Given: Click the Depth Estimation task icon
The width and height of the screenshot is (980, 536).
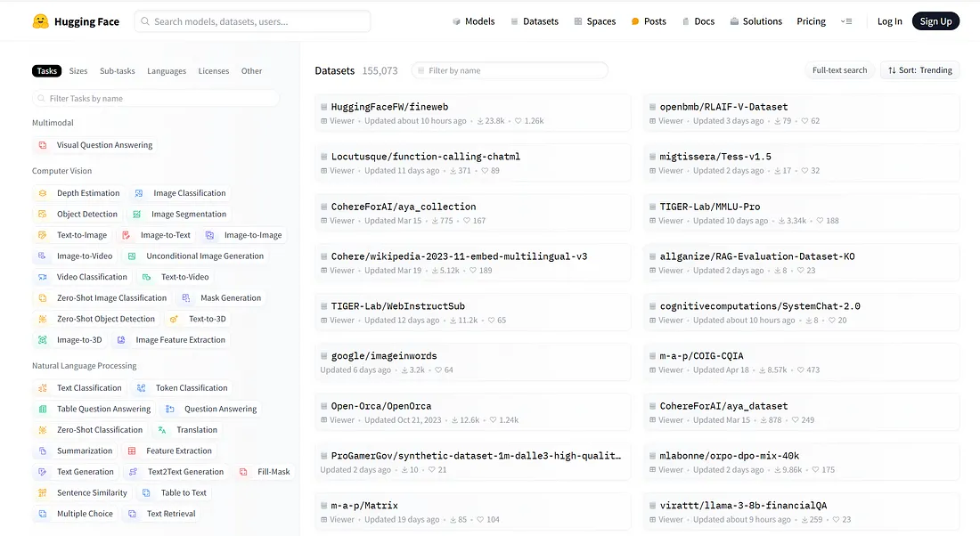Looking at the screenshot, I should click(x=43, y=193).
